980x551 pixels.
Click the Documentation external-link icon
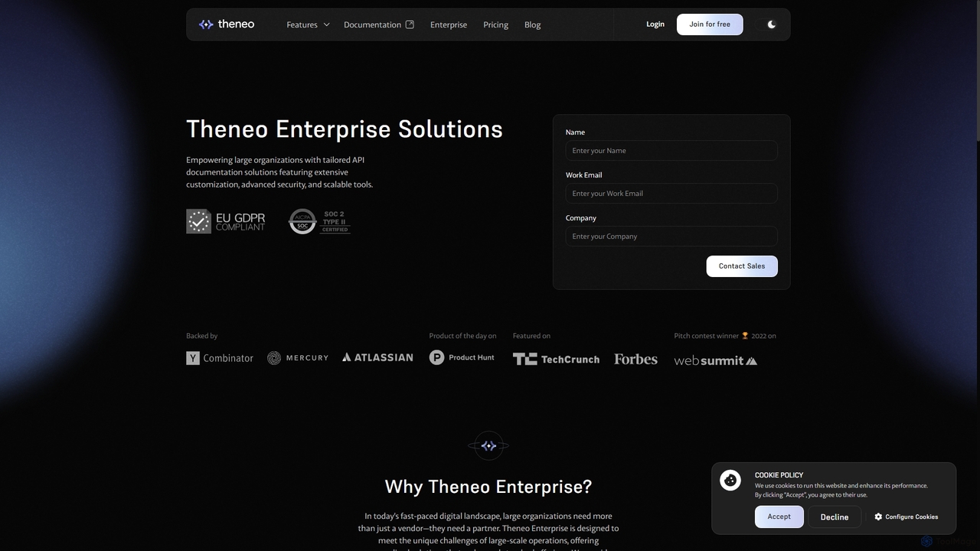point(410,24)
